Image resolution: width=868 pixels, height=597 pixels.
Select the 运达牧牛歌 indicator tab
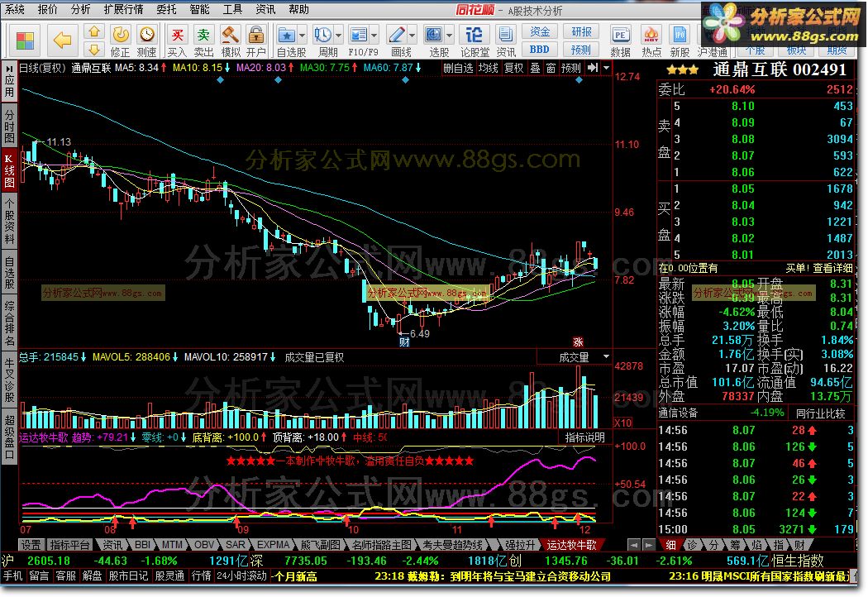pyautogui.click(x=571, y=545)
